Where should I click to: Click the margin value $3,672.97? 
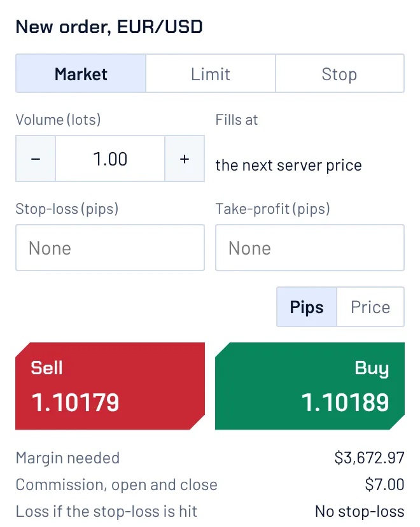coord(369,458)
